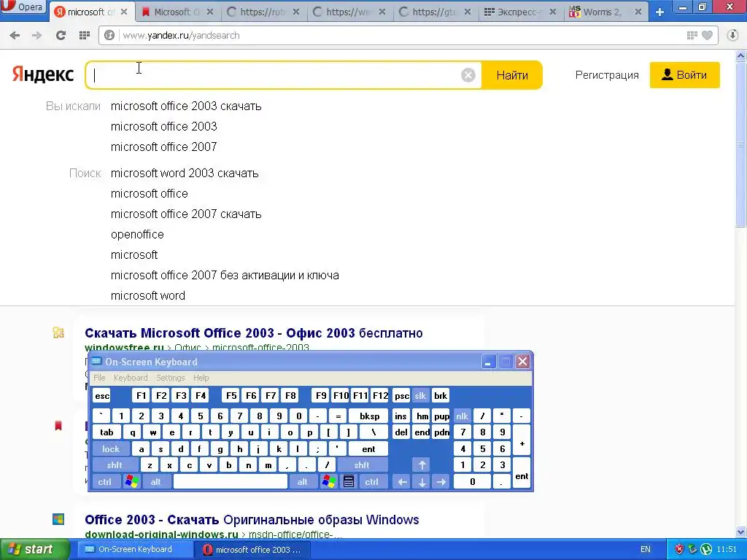
Task: Go back with the browser back arrow
Action: [x=15, y=35]
